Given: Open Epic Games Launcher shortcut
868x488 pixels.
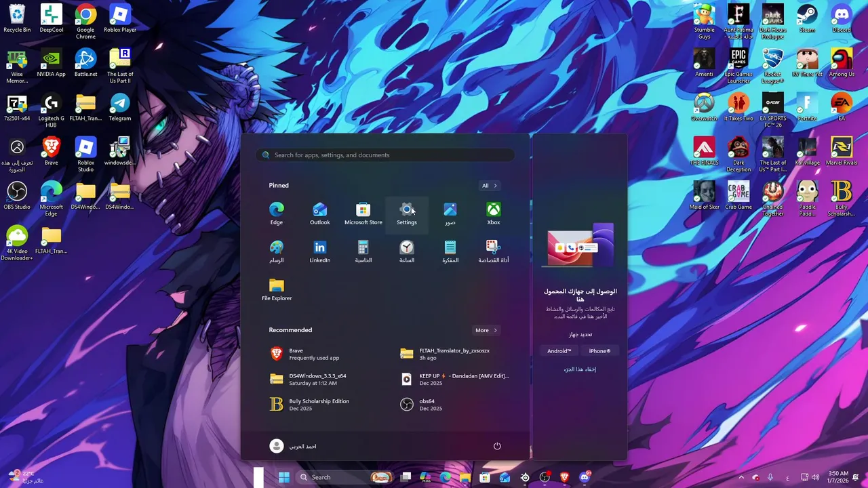Looking at the screenshot, I should 738,66.
